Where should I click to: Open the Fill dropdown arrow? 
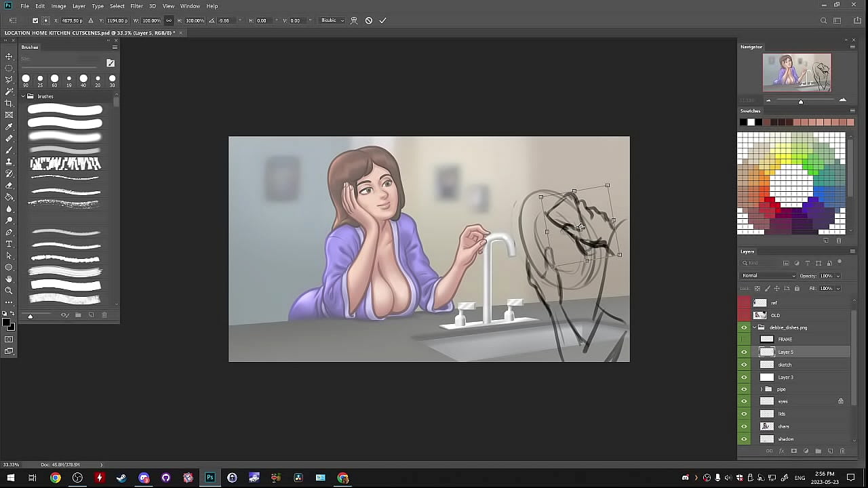coord(837,288)
